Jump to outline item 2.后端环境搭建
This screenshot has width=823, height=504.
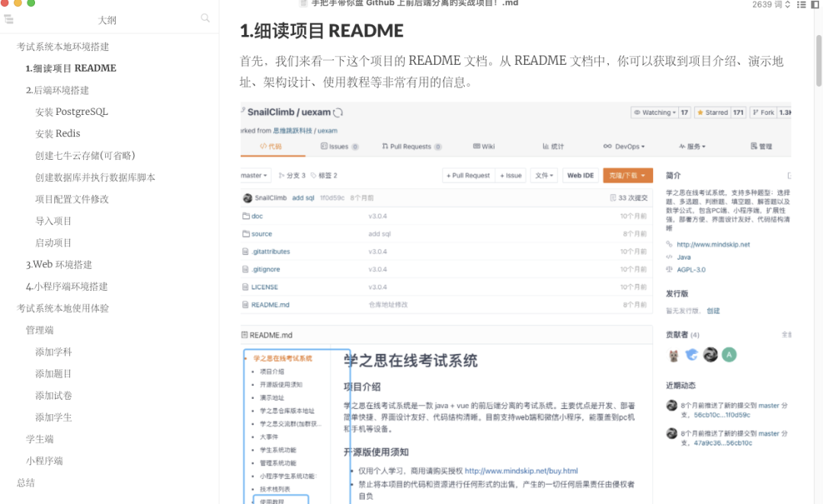click(x=57, y=90)
